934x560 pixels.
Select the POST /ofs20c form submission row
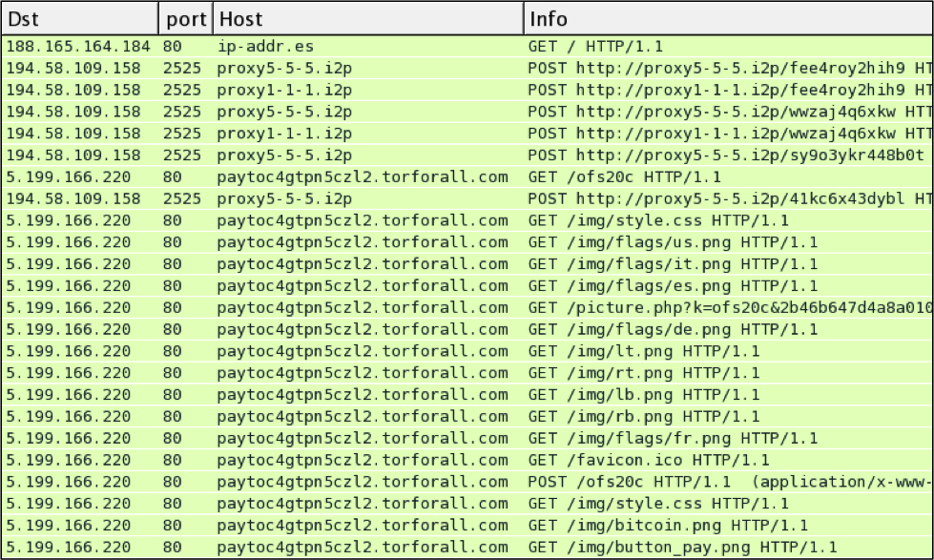467,482
